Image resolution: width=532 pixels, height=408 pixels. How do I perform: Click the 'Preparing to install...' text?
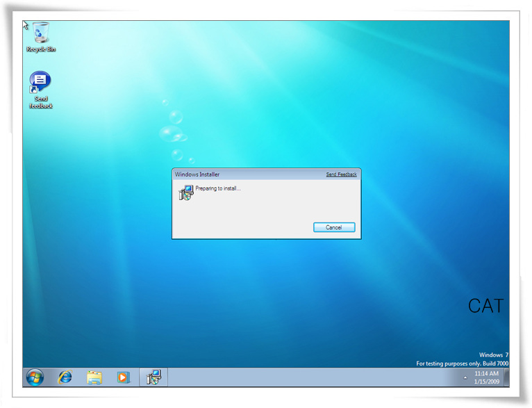point(218,188)
